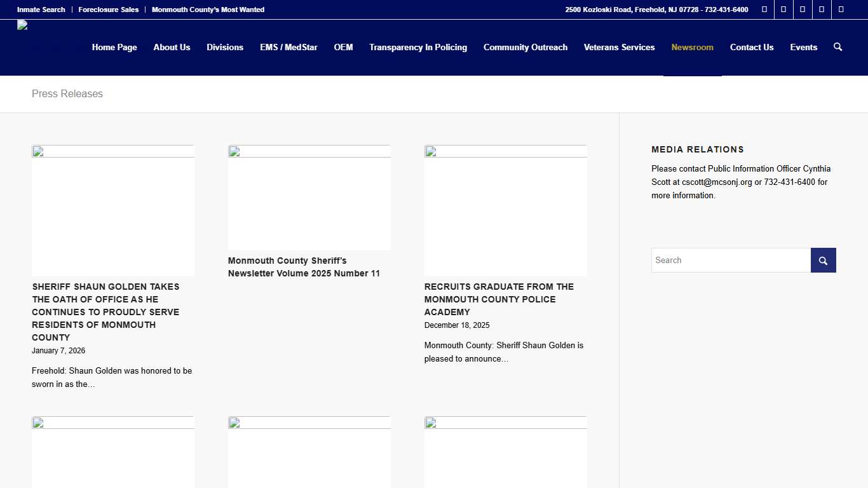This screenshot has width=868, height=488.
Task: View Monmouth County's Most Wanted link
Action: tap(208, 10)
